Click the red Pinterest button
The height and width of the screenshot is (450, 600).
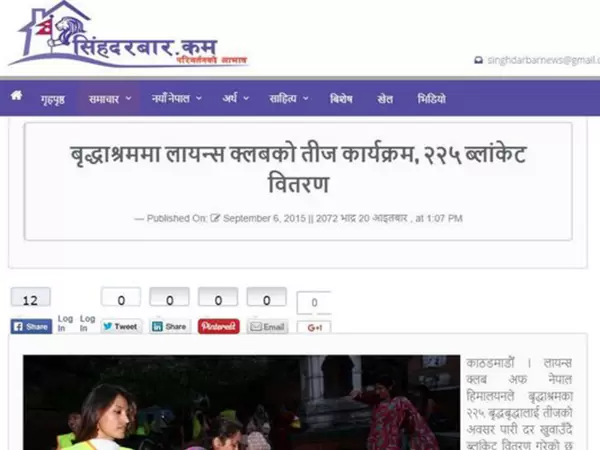(x=218, y=326)
